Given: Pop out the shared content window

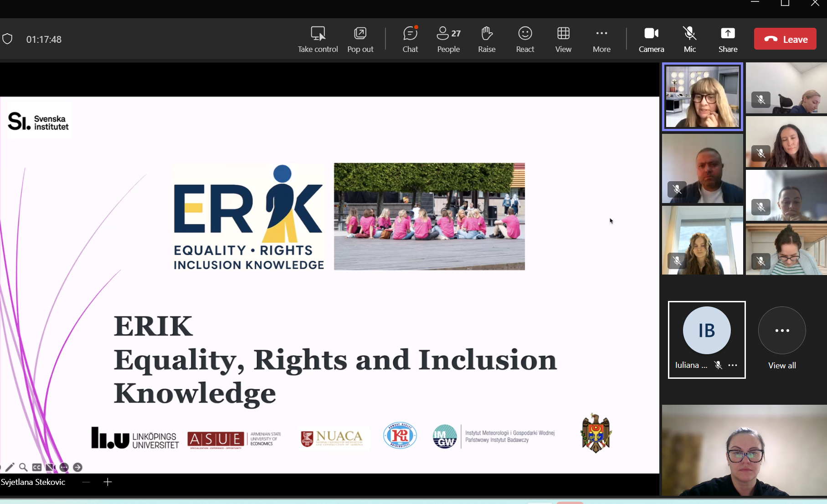Looking at the screenshot, I should pos(360,39).
